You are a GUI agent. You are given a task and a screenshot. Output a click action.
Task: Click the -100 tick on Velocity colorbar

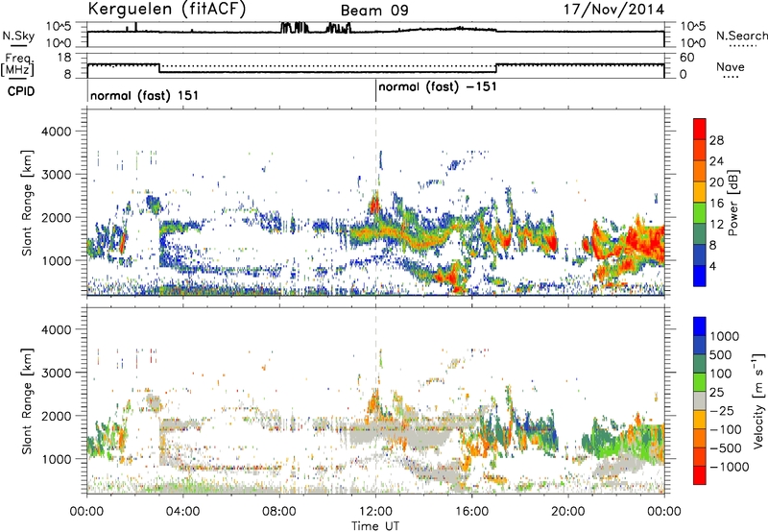click(x=726, y=429)
